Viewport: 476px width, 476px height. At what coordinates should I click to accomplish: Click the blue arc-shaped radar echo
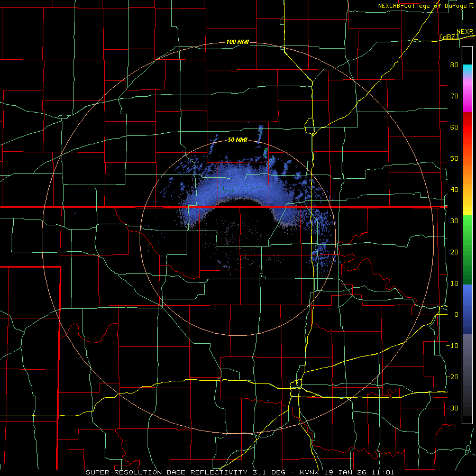[240, 188]
